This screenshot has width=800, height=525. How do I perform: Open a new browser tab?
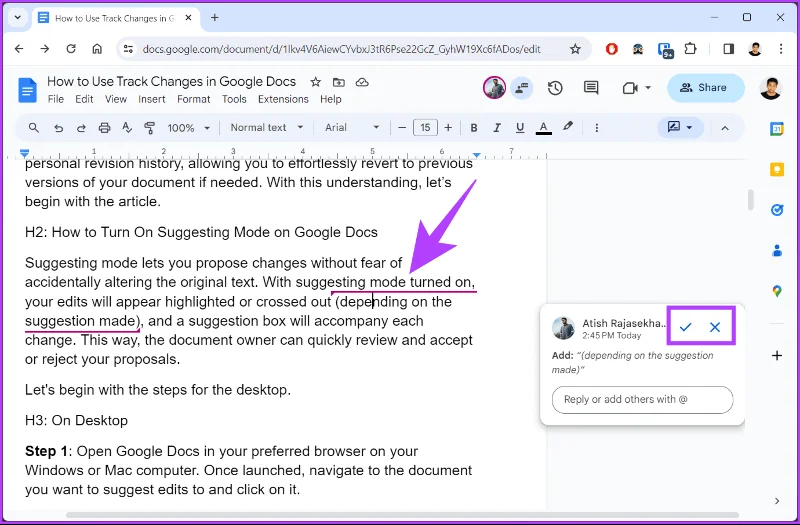click(215, 17)
